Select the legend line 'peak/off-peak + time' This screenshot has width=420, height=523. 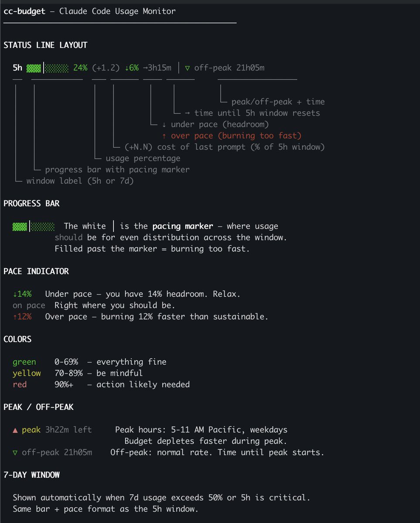(x=278, y=102)
